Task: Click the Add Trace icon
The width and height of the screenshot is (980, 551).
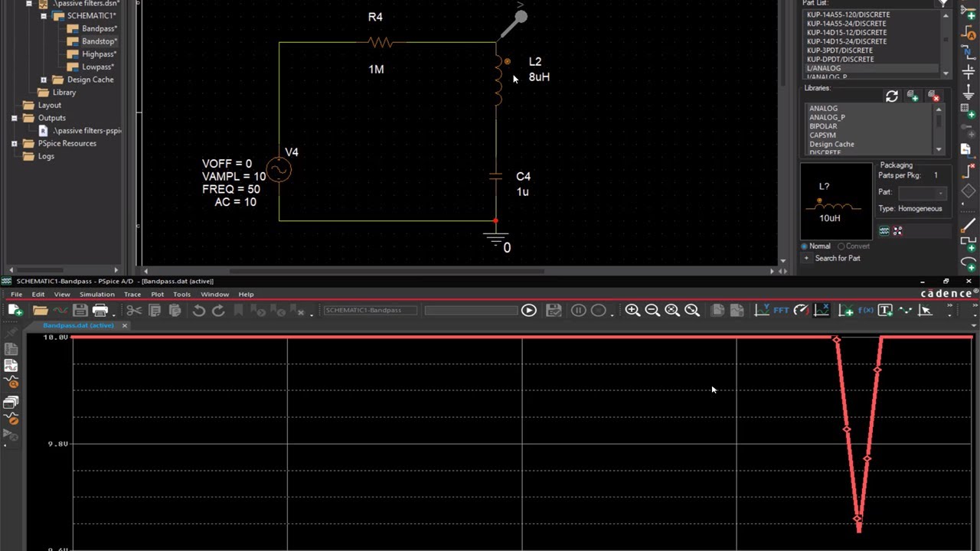Action: coord(846,310)
